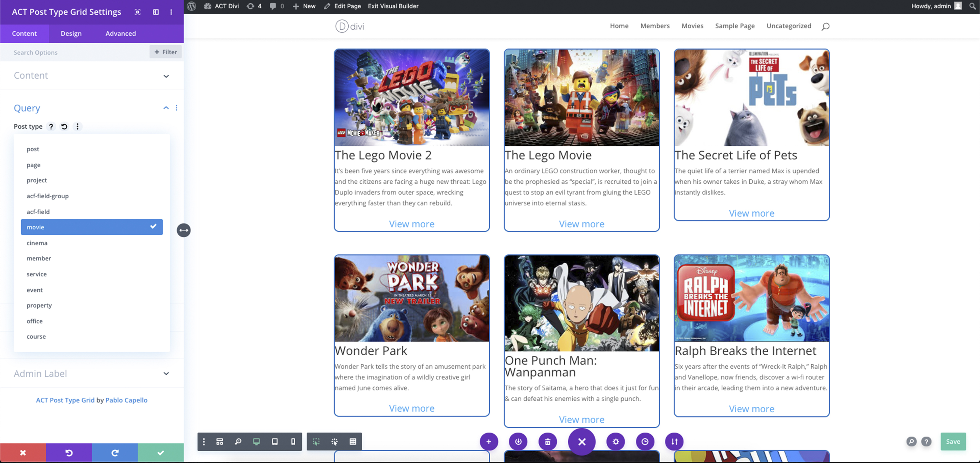Select tablet view mode
The height and width of the screenshot is (463, 980).
[x=275, y=441]
